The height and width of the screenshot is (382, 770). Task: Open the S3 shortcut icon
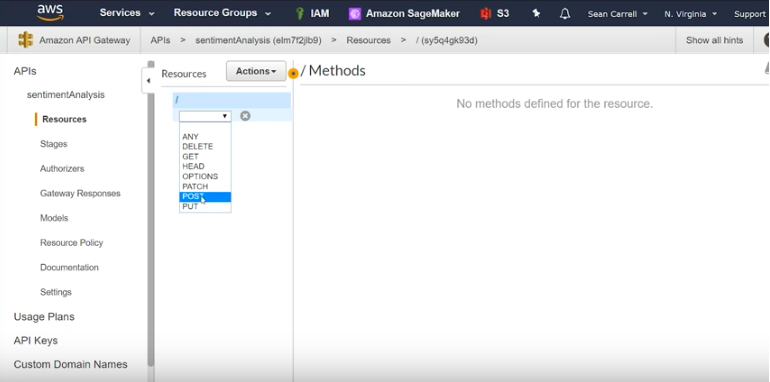point(486,14)
